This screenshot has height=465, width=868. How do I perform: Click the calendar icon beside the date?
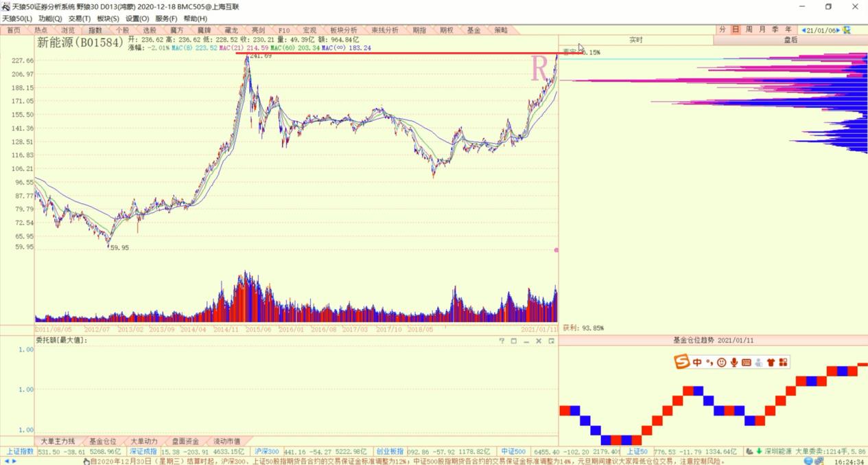[x=847, y=30]
